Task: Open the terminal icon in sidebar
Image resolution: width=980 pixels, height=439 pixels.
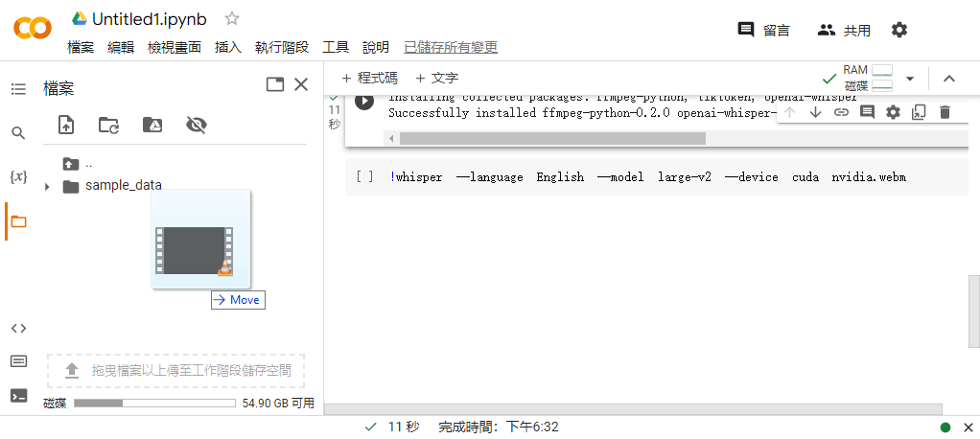Action: tap(18, 395)
